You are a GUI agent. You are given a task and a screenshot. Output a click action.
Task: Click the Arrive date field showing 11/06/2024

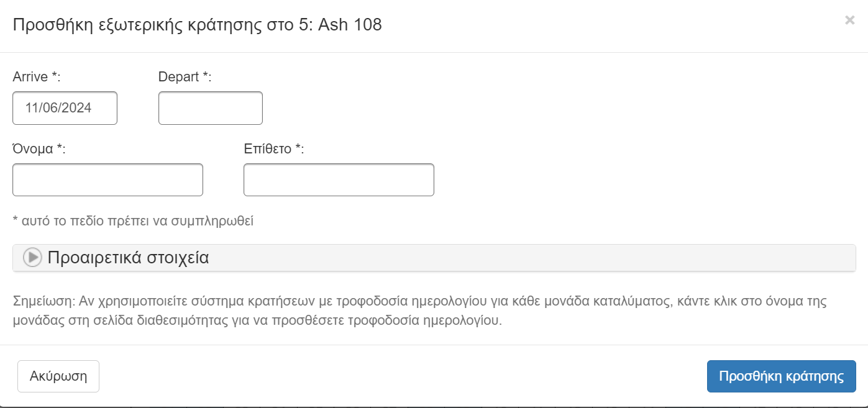pyautogui.click(x=65, y=108)
